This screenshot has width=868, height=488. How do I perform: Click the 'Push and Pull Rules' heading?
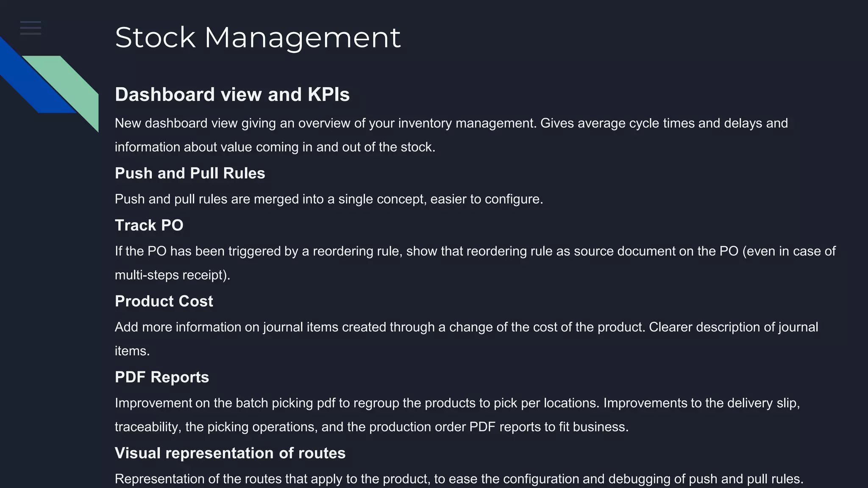(x=190, y=173)
